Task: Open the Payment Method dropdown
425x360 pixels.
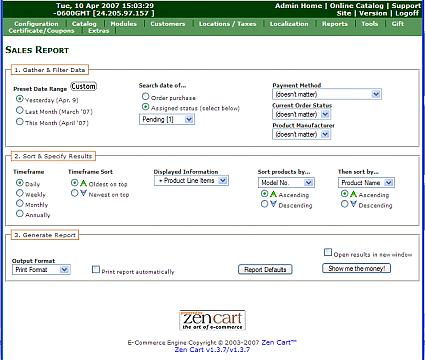Action: [x=327, y=94]
